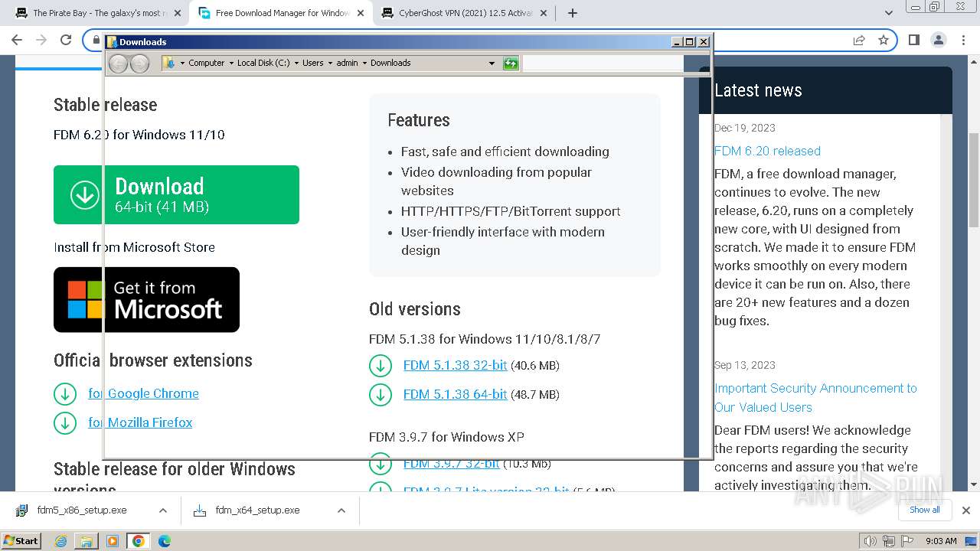Viewport: 980px width, 551px height.
Task: Close The Pirate Bay tab
Action: [177, 13]
